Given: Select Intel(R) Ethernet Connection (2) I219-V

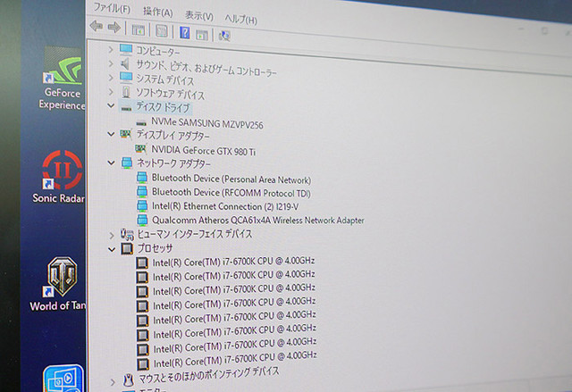Looking at the screenshot, I should 225,206.
